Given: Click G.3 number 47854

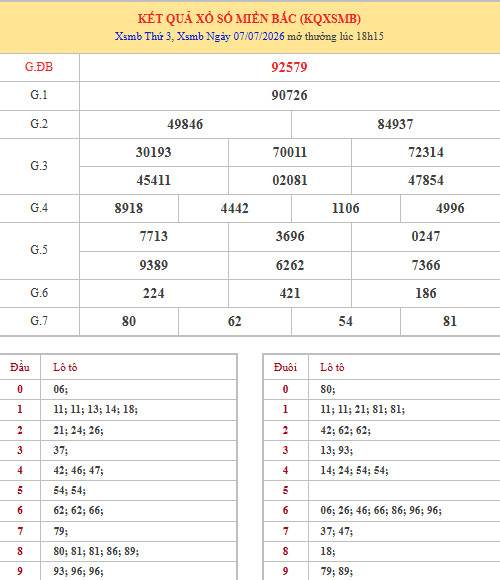Looking at the screenshot, I should 426,180.
